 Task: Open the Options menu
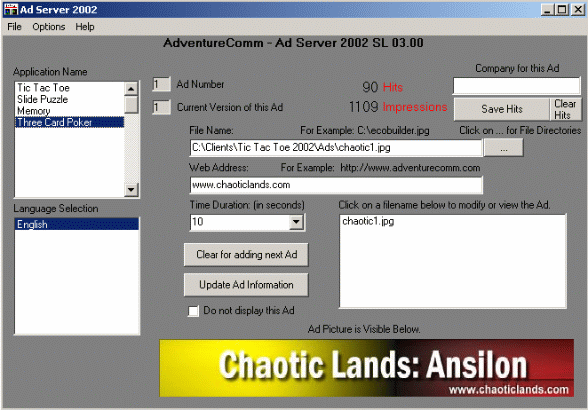click(x=49, y=27)
